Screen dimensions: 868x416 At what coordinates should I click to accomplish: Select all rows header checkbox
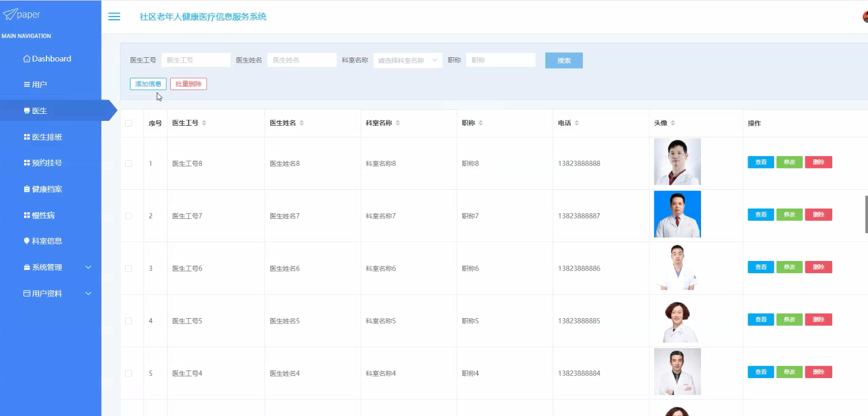point(128,123)
